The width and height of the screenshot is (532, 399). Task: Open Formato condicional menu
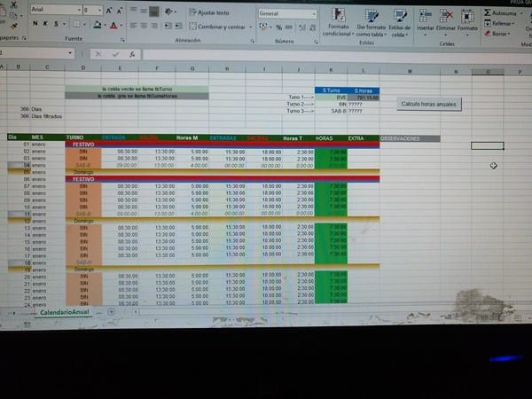click(339, 22)
